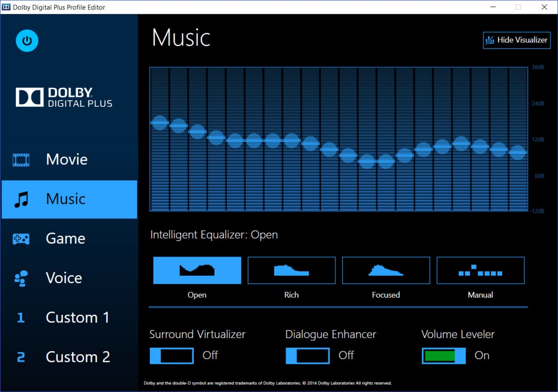Choose the Focused equalizer preset tile
Viewport: 558px width, 392px height.
click(x=386, y=270)
